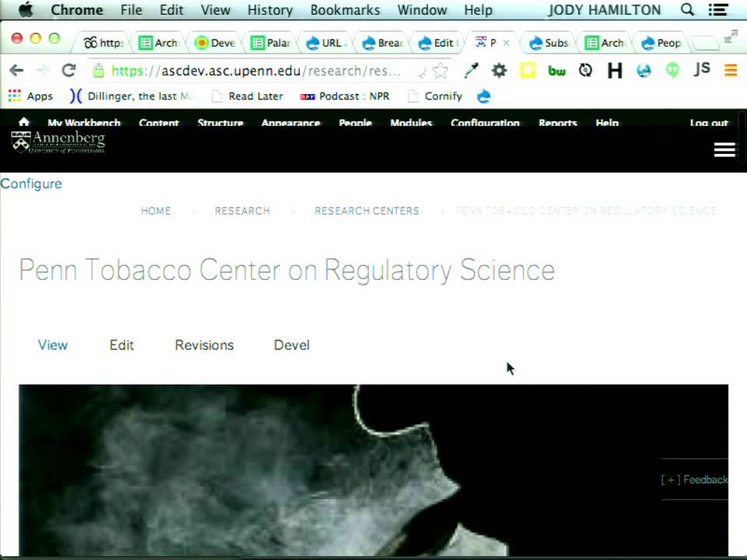Click the Configure link

coord(31,184)
